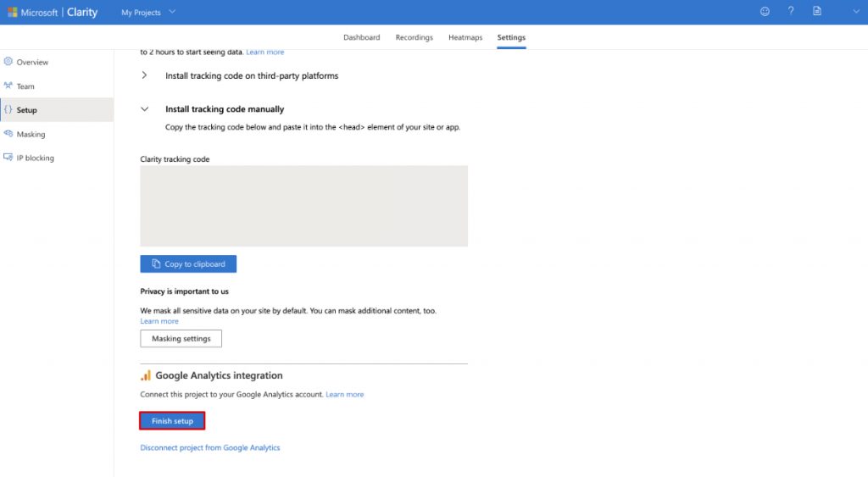Switch to the Dashboard tab
The width and height of the screenshot is (868, 477).
tap(361, 37)
